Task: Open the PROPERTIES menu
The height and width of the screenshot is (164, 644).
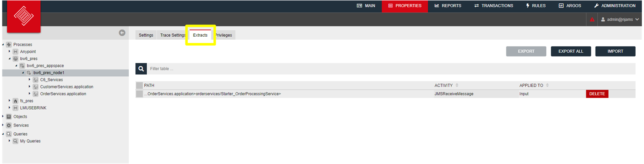Action: 405,6
